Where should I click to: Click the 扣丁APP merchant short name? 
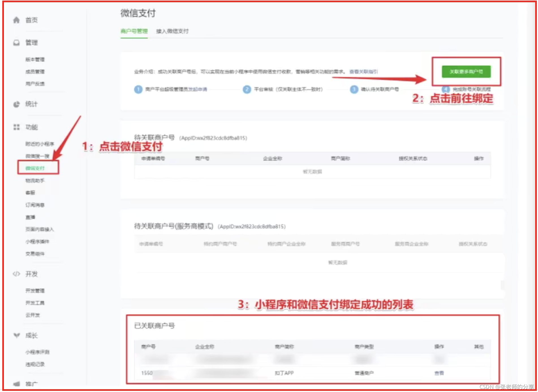284,373
